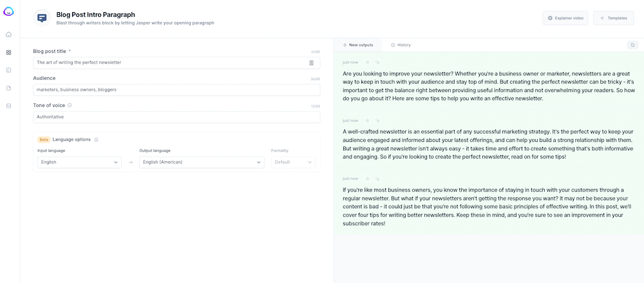Open the Input language dropdown
644x283 pixels.
[x=79, y=162]
